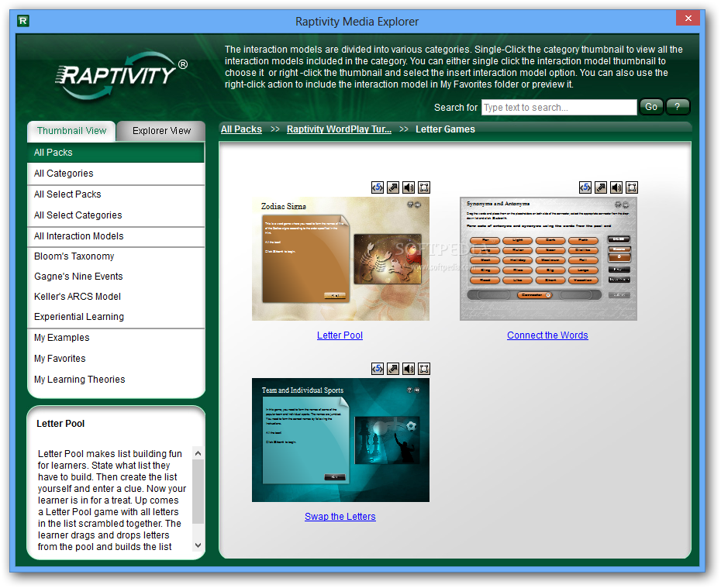721x588 pixels.
Task: Click the Letter Pool description heading
Action: click(60, 424)
